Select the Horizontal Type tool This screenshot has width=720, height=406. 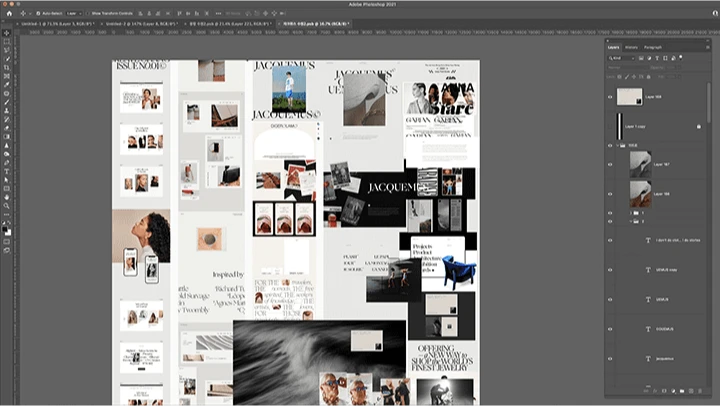(x=6, y=171)
